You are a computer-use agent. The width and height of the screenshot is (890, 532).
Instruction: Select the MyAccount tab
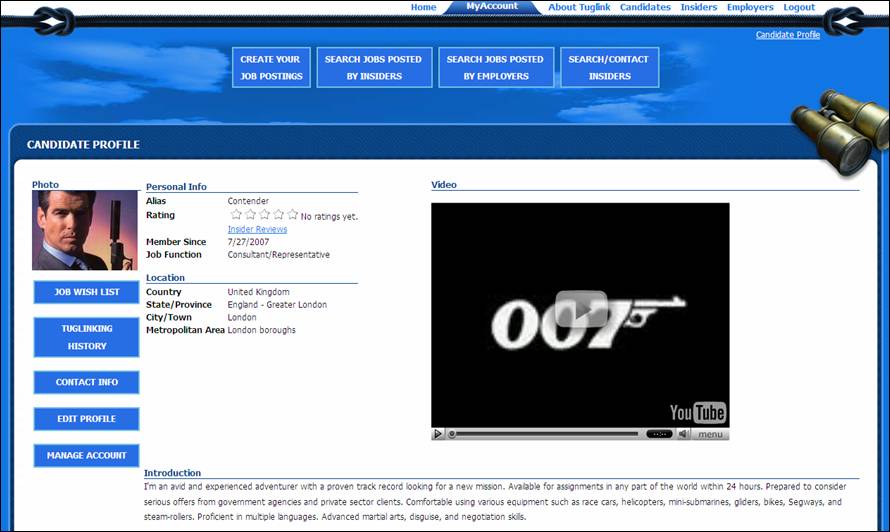click(x=492, y=7)
